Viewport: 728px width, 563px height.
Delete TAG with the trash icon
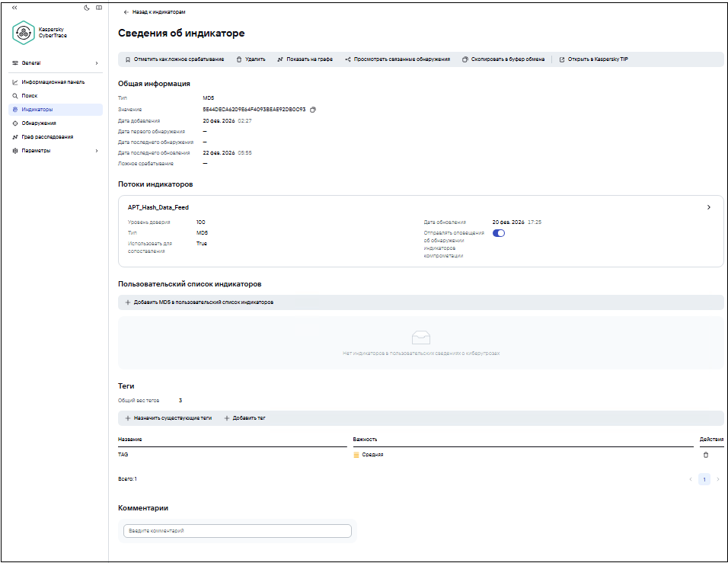pos(706,456)
